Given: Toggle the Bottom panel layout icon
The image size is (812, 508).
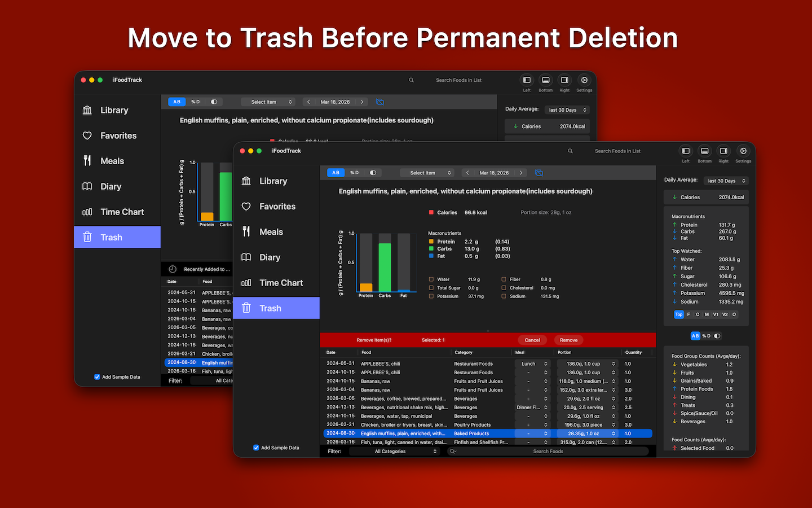Looking at the screenshot, I should pyautogui.click(x=704, y=151).
